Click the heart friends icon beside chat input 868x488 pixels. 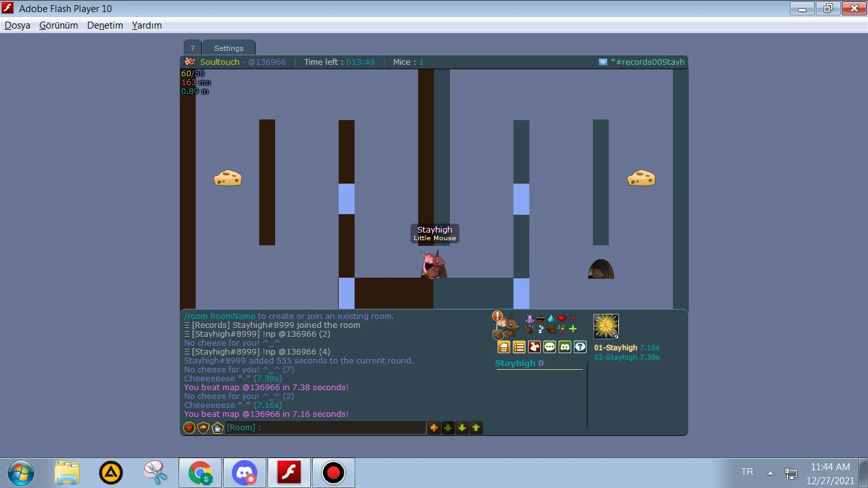point(189,428)
